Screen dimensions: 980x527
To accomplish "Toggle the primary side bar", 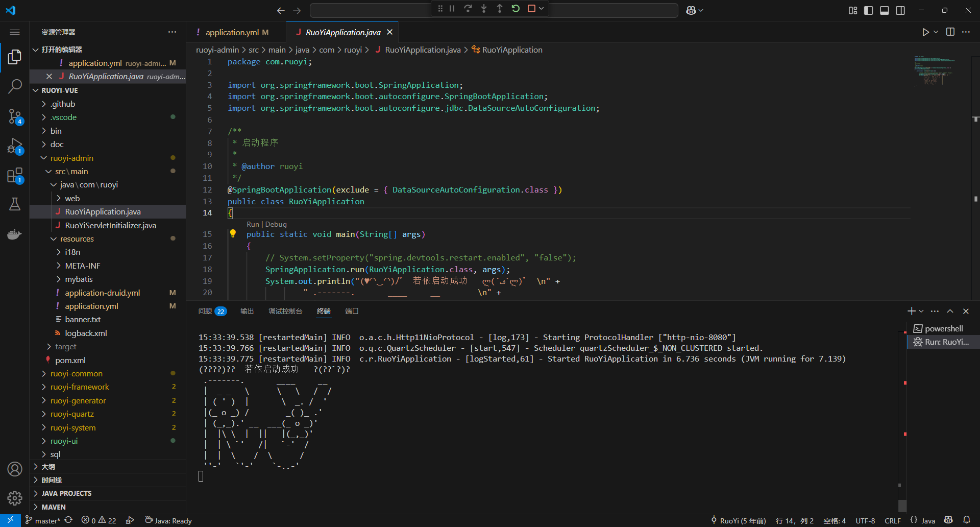I will coord(868,10).
